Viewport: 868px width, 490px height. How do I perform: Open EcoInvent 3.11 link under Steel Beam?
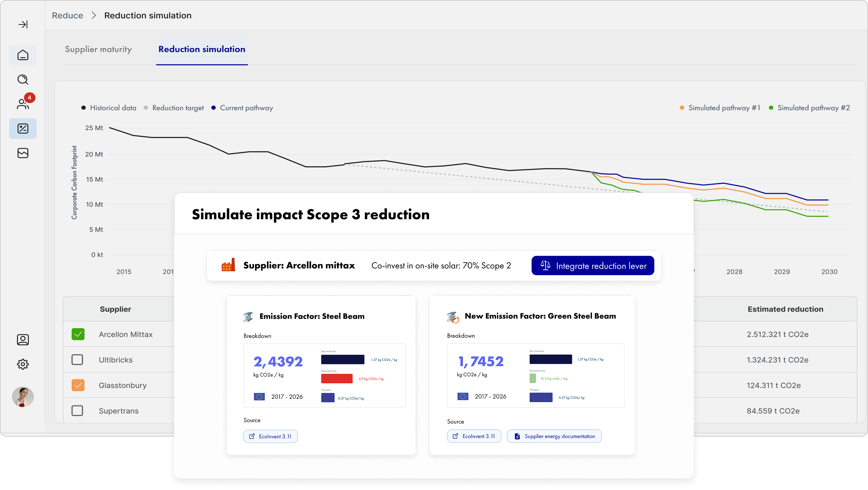pyautogui.click(x=271, y=436)
